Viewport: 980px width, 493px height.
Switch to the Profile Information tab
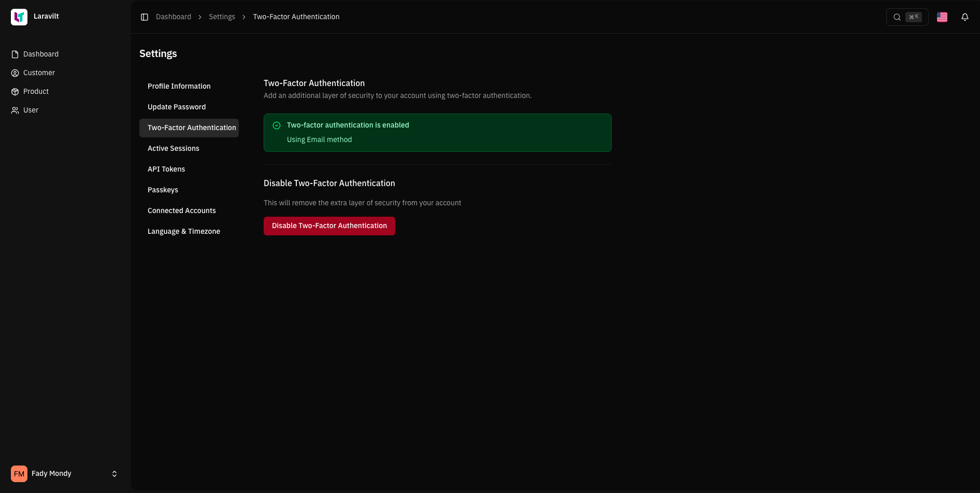pyautogui.click(x=179, y=86)
